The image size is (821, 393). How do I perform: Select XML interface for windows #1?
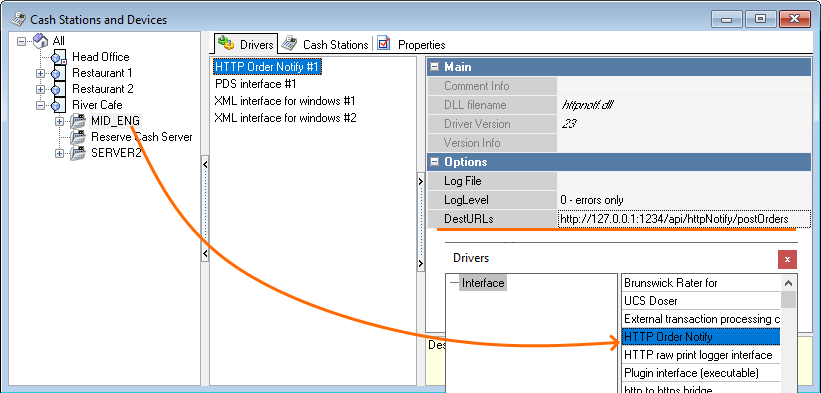[285, 100]
